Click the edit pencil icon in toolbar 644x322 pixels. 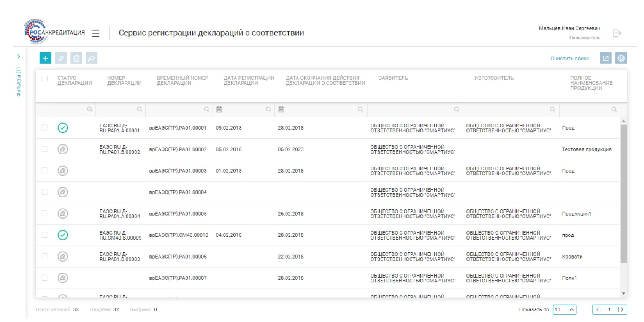pos(61,58)
